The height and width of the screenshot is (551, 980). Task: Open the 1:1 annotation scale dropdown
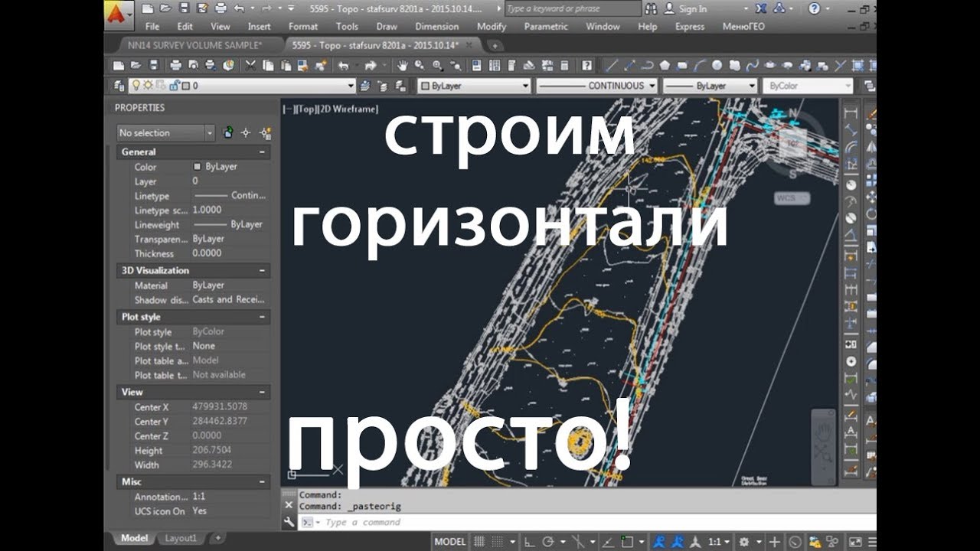pyautogui.click(x=718, y=542)
